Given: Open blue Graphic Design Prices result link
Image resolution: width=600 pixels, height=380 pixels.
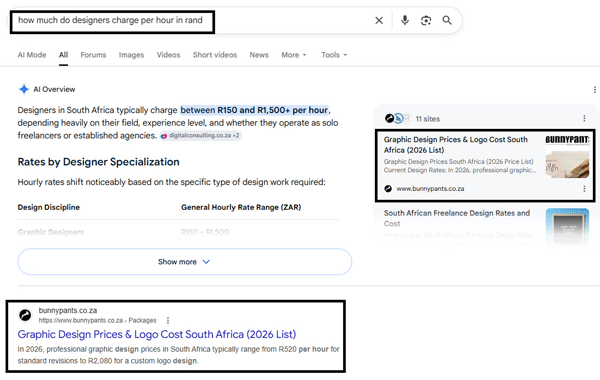Looking at the screenshot, I should [x=157, y=334].
